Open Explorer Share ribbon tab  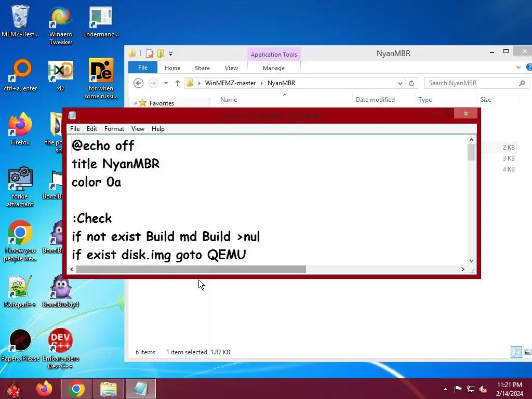[x=202, y=68]
